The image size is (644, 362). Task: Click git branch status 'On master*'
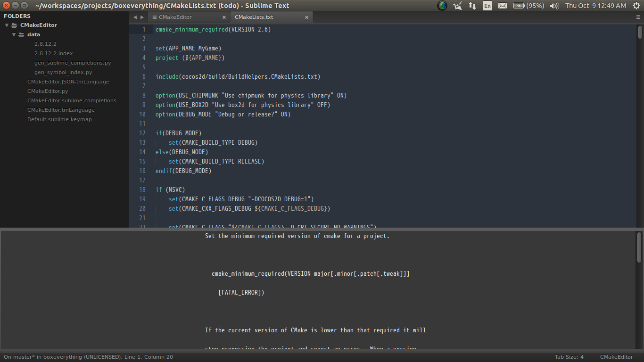click(x=18, y=357)
